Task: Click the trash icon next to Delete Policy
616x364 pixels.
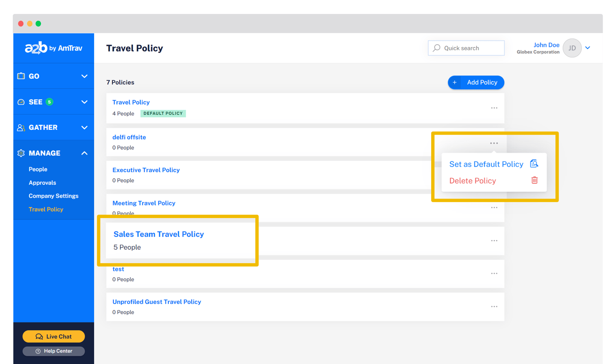Action: [x=534, y=180]
